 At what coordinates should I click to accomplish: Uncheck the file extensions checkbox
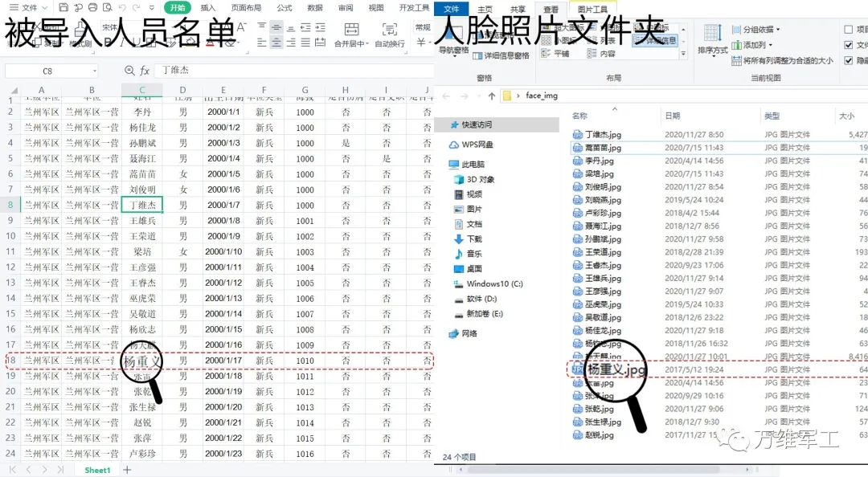coord(850,45)
